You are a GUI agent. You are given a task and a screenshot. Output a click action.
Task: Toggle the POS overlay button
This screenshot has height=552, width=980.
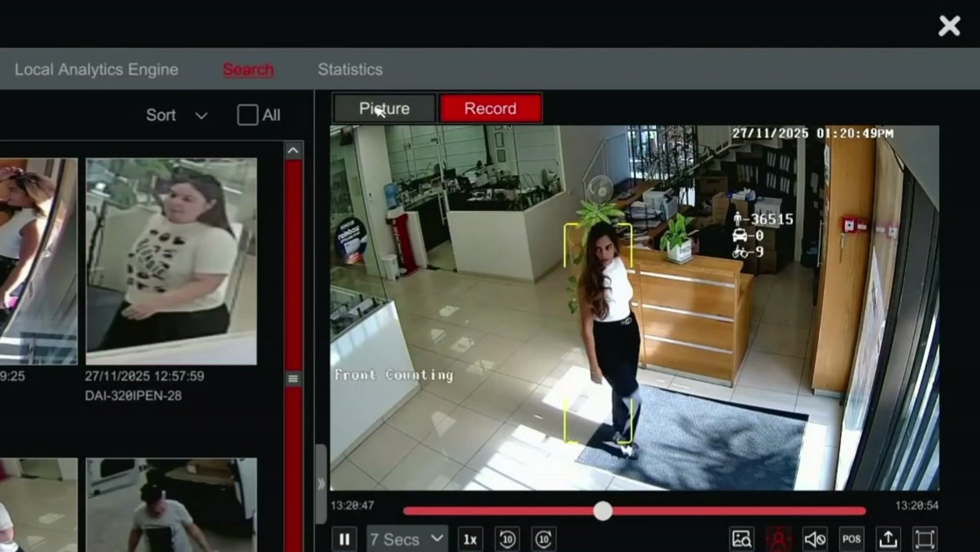click(x=852, y=539)
